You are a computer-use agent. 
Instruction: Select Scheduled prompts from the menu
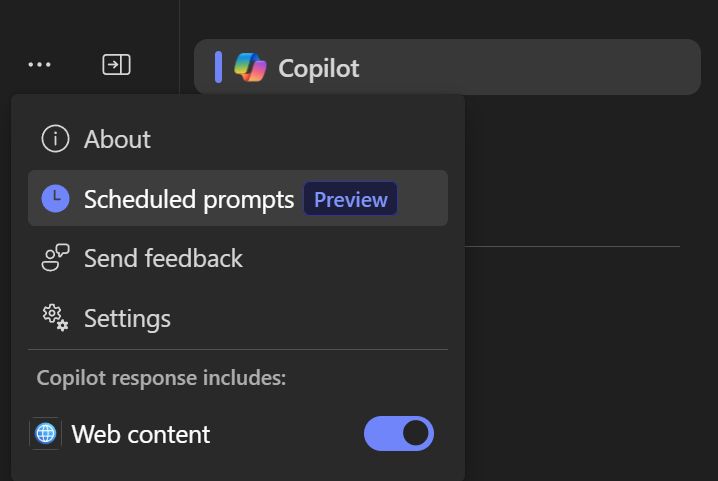tap(189, 199)
